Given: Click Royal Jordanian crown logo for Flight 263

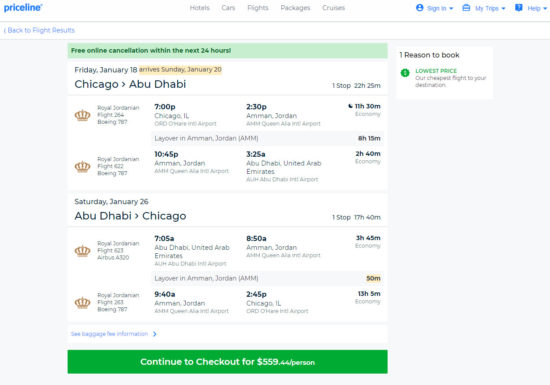Looking at the screenshot, I should (82, 302).
